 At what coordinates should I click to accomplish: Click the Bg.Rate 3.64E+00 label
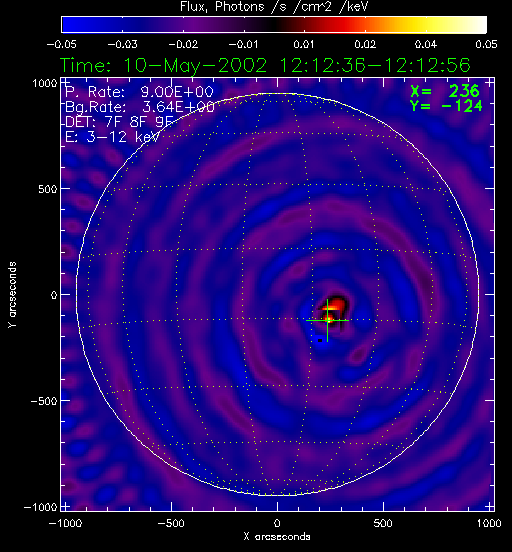140,107
